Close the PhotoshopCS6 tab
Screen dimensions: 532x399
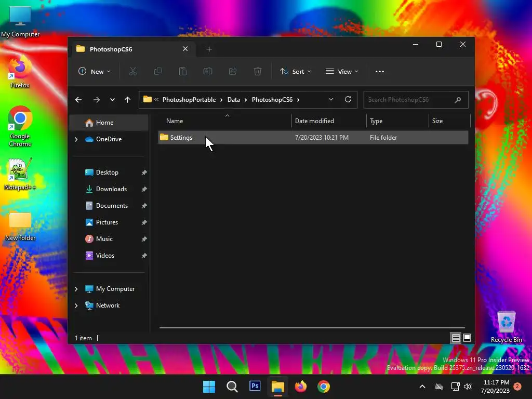pos(185,49)
